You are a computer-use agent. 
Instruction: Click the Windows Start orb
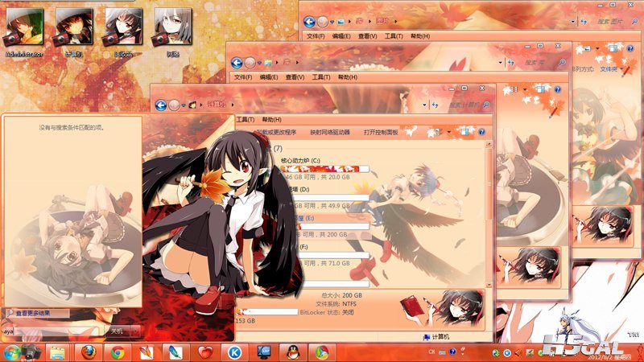[13, 352]
